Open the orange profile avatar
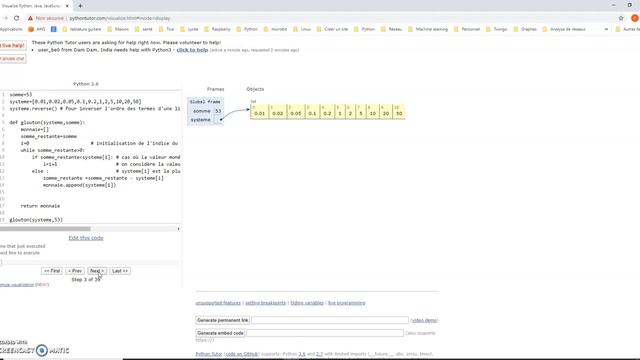 pos(635,18)
